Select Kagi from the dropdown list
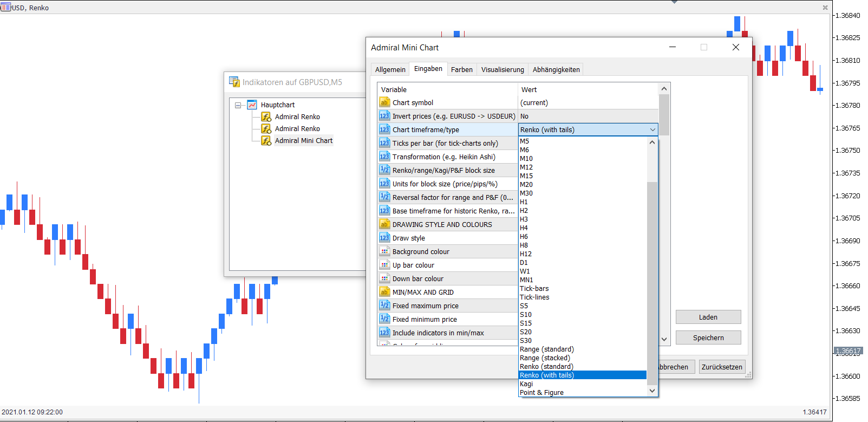Viewport: 868px width, 422px height. click(x=526, y=384)
